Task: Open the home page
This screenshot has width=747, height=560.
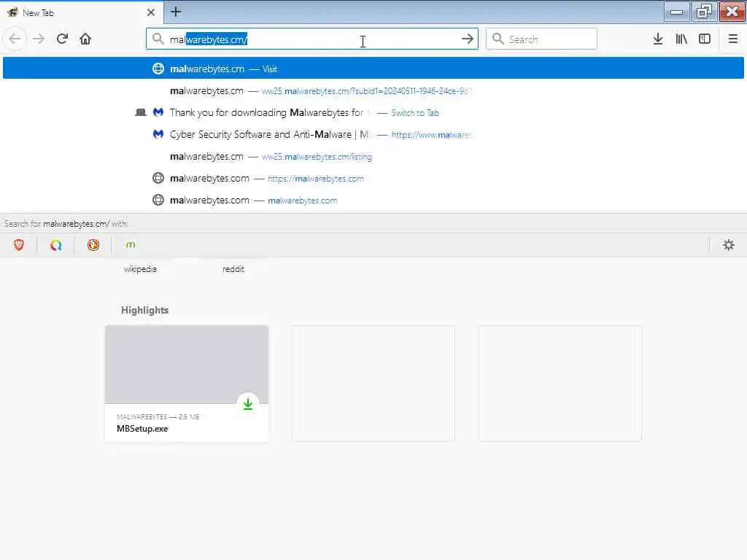Action: tap(85, 39)
